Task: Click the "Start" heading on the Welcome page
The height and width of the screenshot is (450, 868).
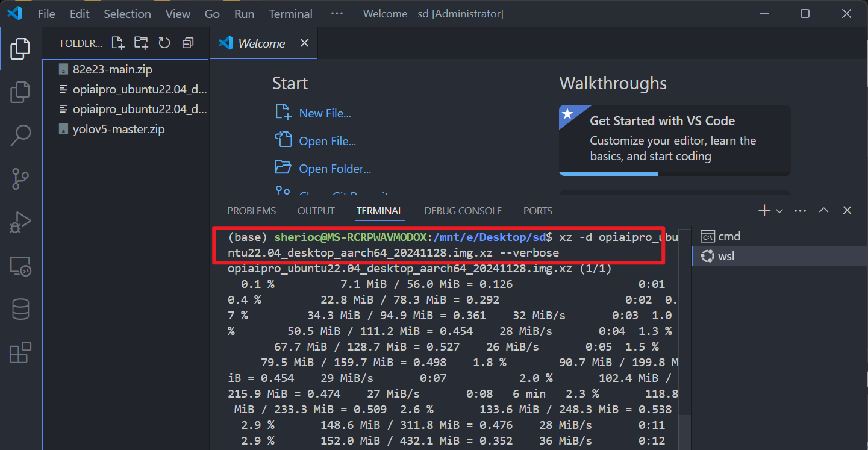Action: (290, 83)
